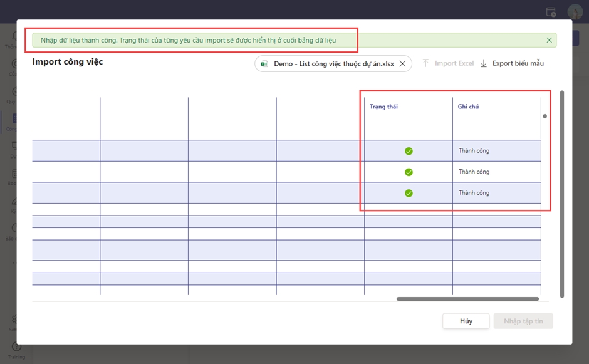Screen dimensions: 589x364
Task: Click the horizontal scrollbar under the table
Action: click(467, 299)
